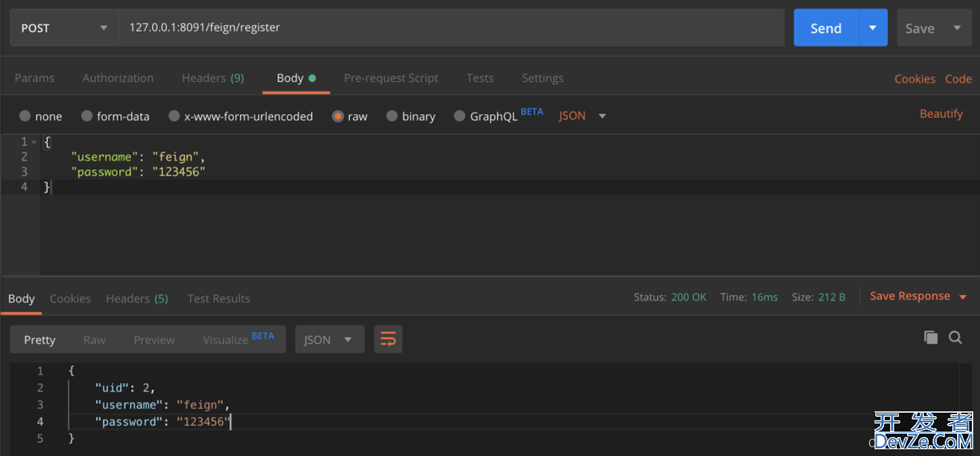980x456 pixels.
Task: Open the response Cookies tab
Action: [x=70, y=298]
